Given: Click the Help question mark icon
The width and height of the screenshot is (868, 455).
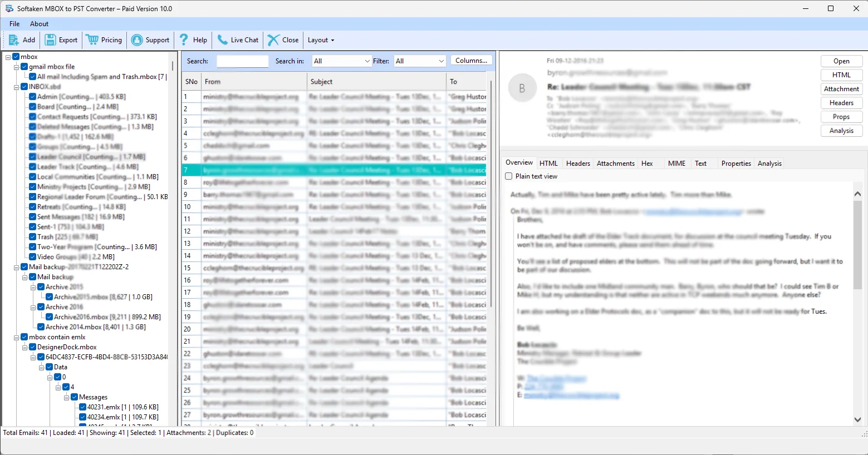Looking at the screenshot, I should [x=184, y=40].
